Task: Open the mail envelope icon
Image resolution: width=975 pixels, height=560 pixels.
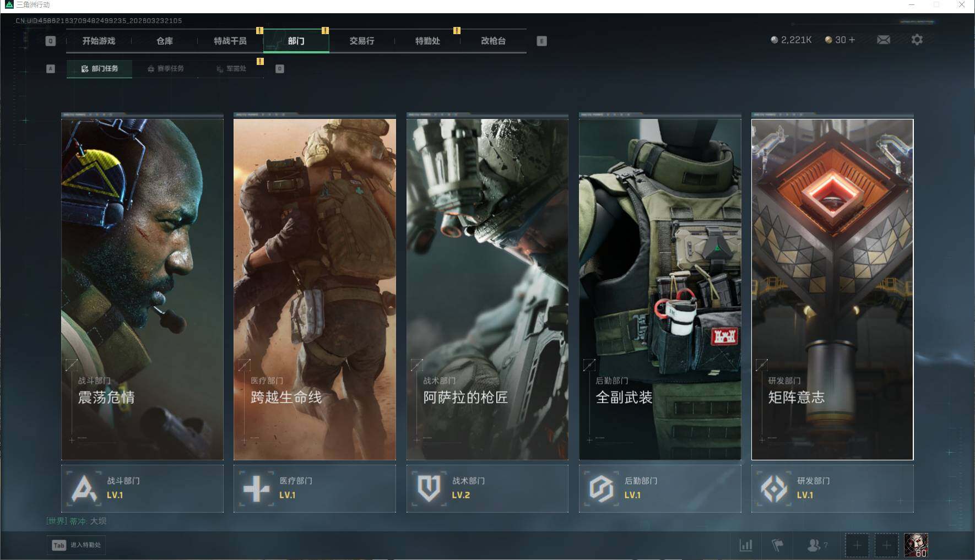Action: click(883, 40)
